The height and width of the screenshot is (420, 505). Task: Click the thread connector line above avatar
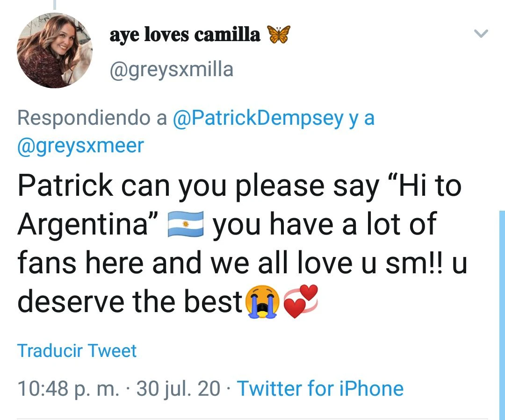click(x=55, y=5)
